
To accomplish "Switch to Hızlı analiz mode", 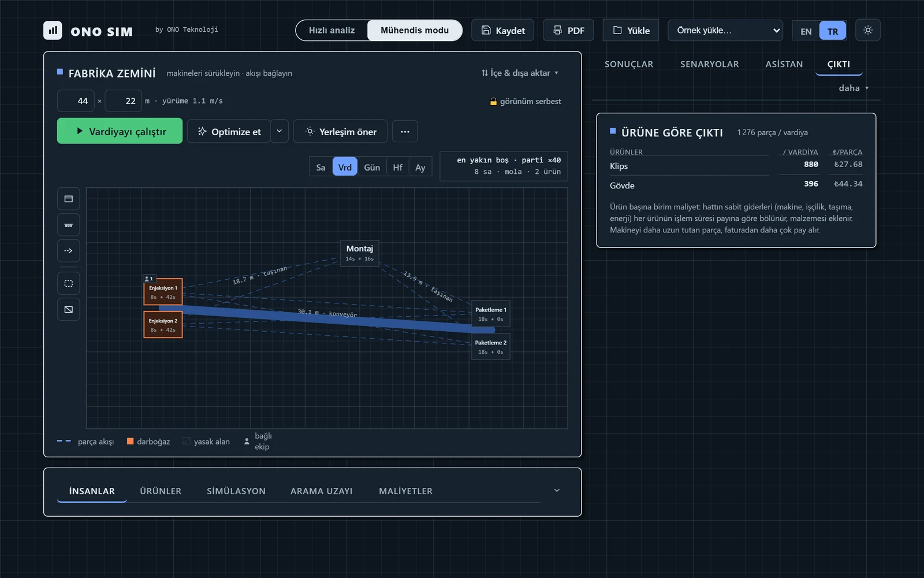I will click(x=331, y=30).
